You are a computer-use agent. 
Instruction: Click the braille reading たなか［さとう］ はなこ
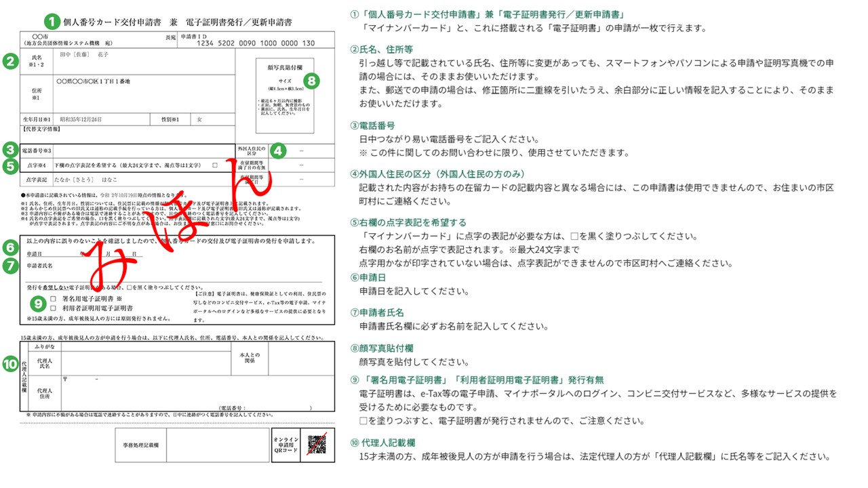[85, 180]
